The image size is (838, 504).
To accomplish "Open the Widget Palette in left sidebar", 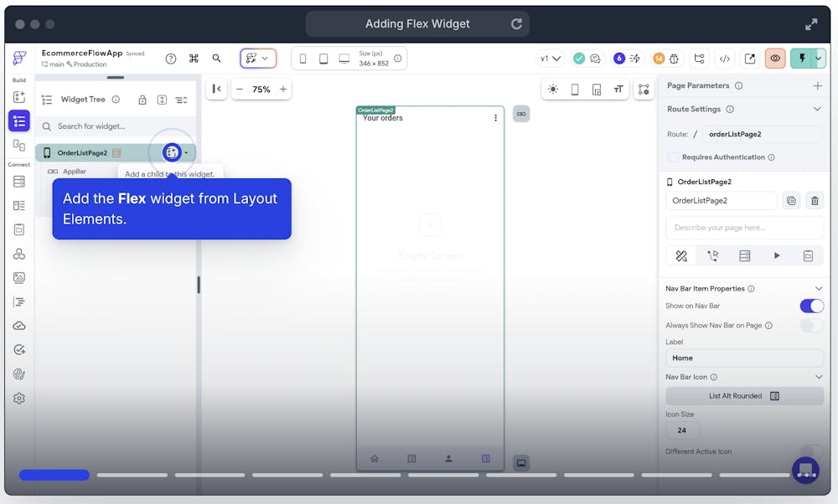I will 18,98.
